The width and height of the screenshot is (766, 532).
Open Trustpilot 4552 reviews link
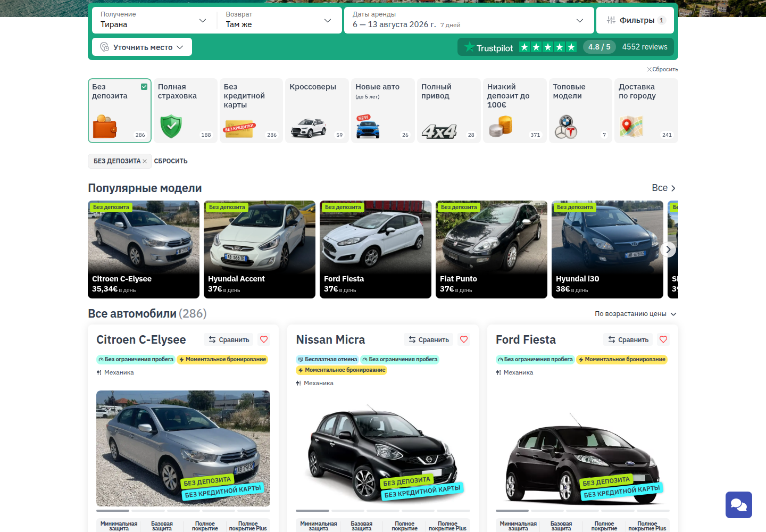pos(645,47)
